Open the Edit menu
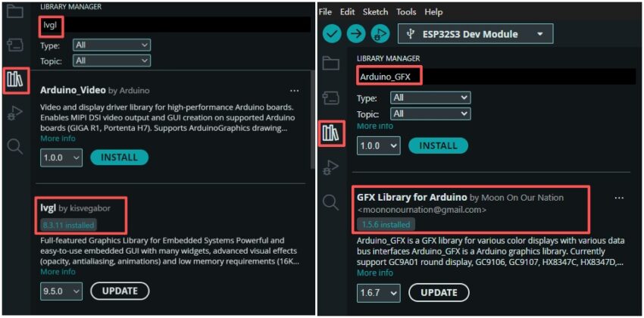The height and width of the screenshot is (318, 644). coord(347,12)
